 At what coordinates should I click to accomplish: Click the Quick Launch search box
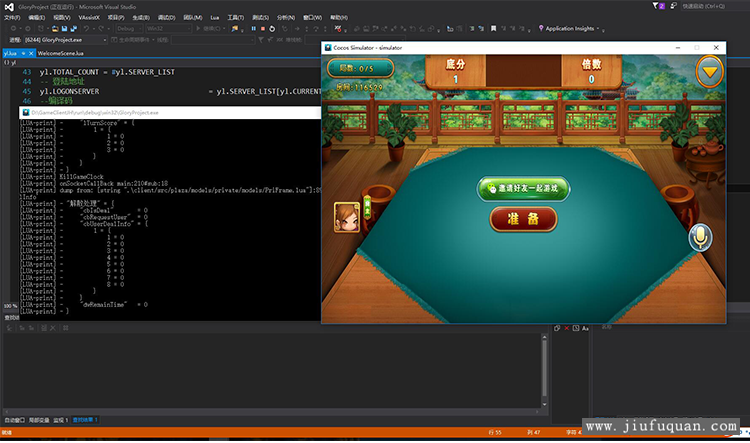714,6
